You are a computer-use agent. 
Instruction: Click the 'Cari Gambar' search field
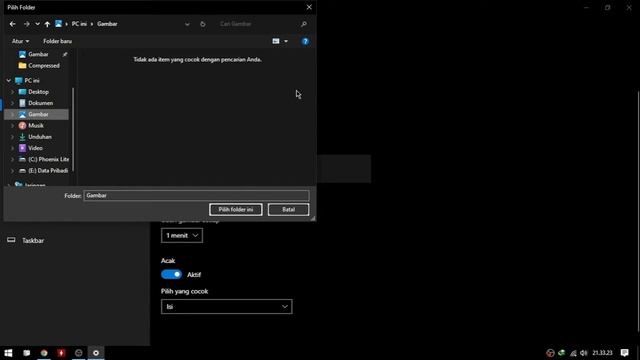pyautogui.click(x=257, y=24)
